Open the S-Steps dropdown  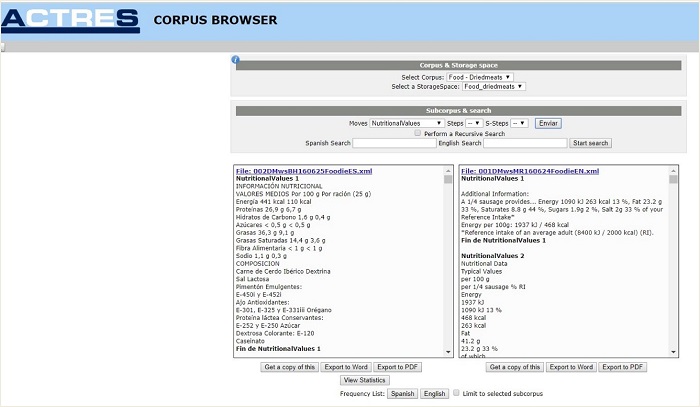[x=519, y=123]
